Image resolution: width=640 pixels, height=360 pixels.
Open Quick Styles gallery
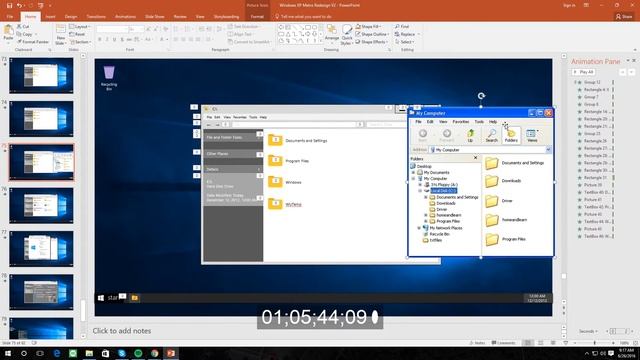click(346, 34)
